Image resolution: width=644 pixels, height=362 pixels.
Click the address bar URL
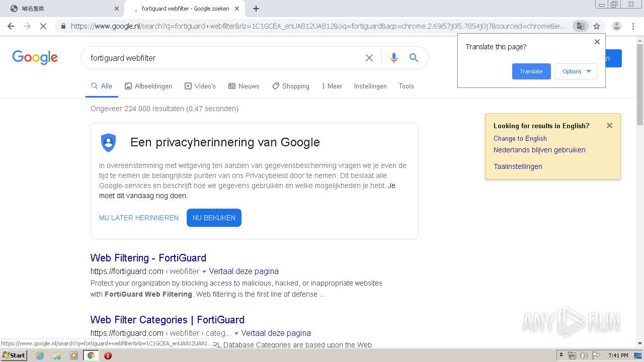point(318,26)
